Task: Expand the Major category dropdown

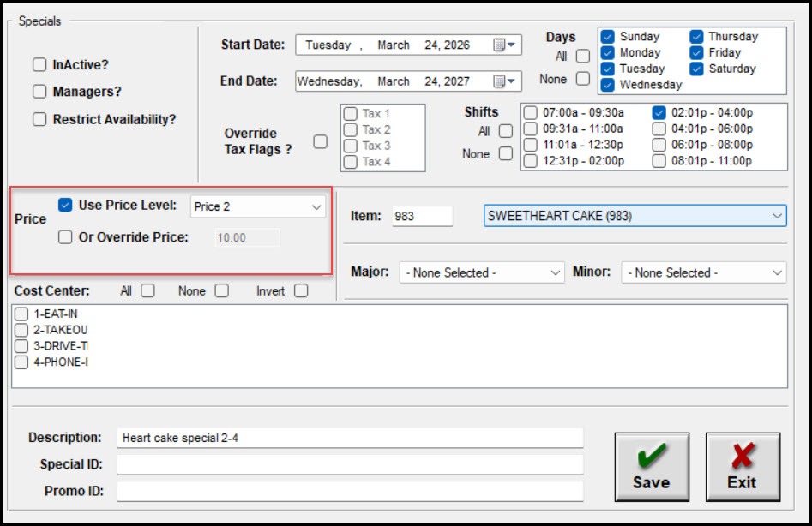Action: pos(555,272)
